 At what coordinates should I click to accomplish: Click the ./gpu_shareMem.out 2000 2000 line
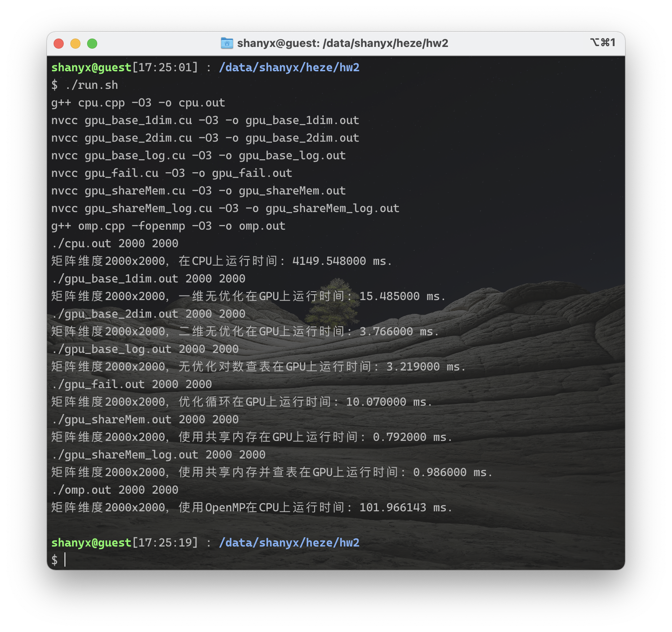tap(145, 420)
